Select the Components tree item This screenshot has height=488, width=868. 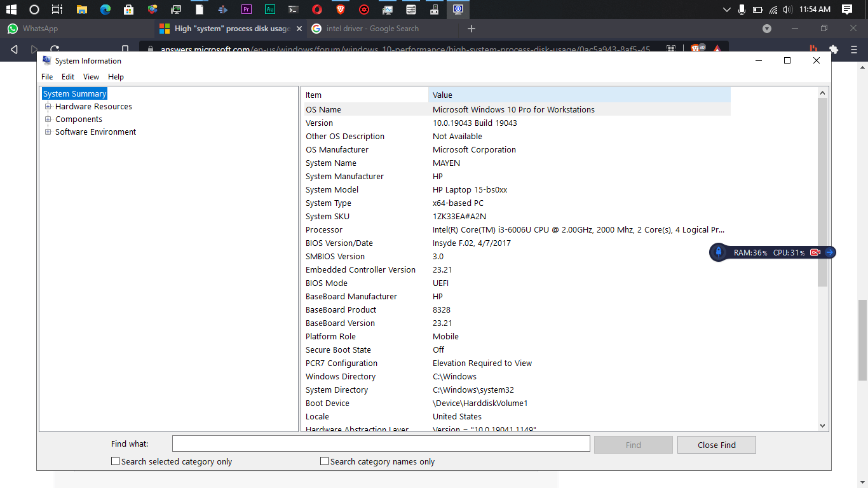[x=79, y=119]
